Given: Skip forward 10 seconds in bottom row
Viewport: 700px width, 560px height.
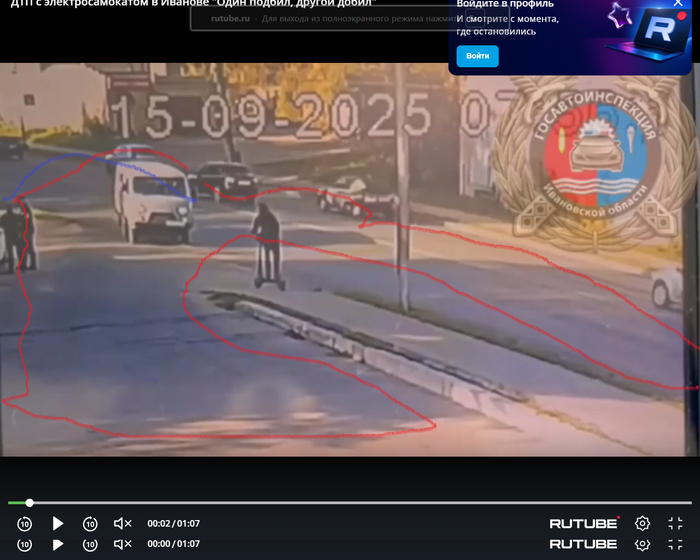Looking at the screenshot, I should (x=90, y=544).
